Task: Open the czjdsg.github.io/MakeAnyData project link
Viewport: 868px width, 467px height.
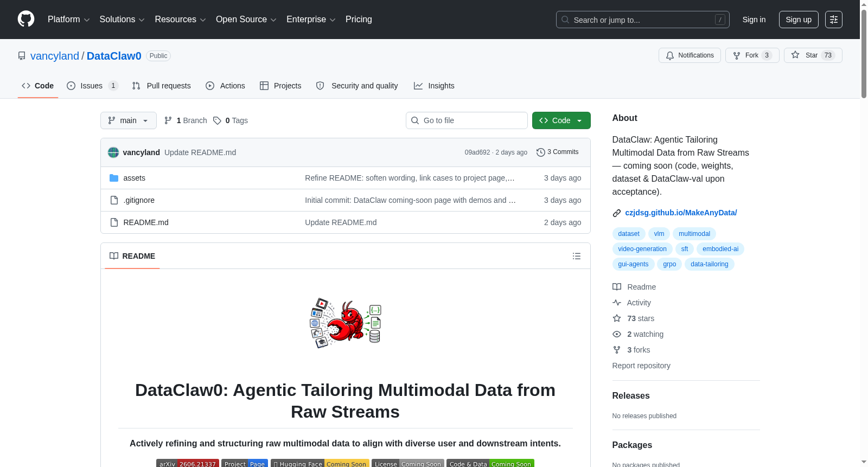Action: pos(681,213)
